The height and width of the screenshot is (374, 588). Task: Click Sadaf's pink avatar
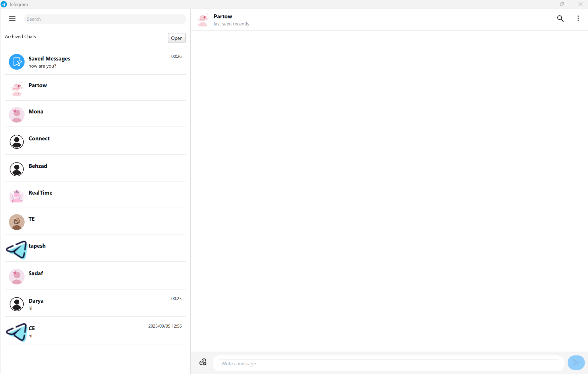[x=17, y=277]
